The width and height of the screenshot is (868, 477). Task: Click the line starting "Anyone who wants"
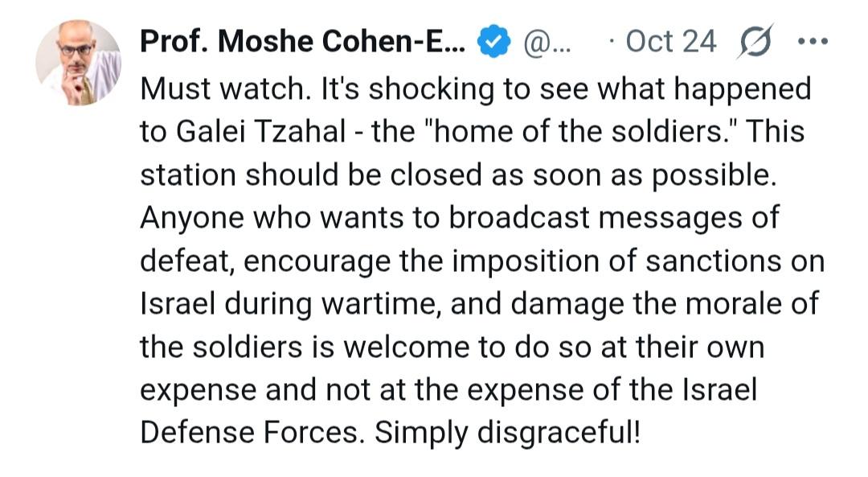(460, 219)
